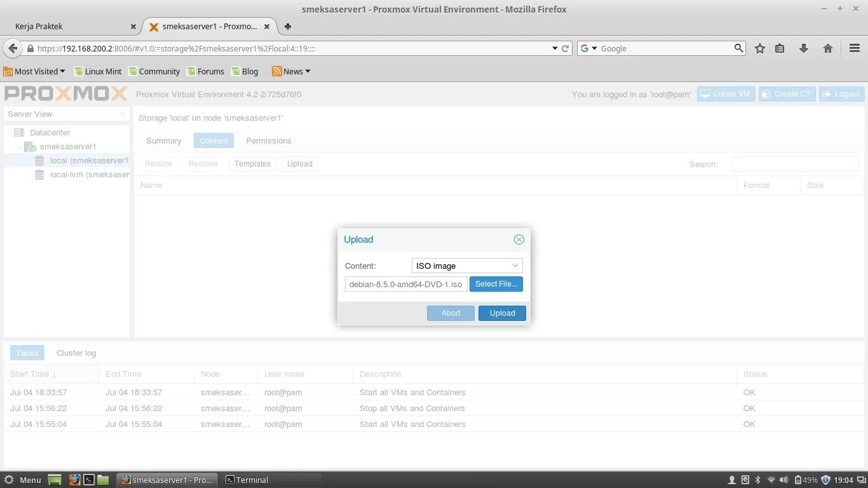Click the Abort button in Upload dialog
Viewport: 868px width, 488px height.
coord(451,313)
